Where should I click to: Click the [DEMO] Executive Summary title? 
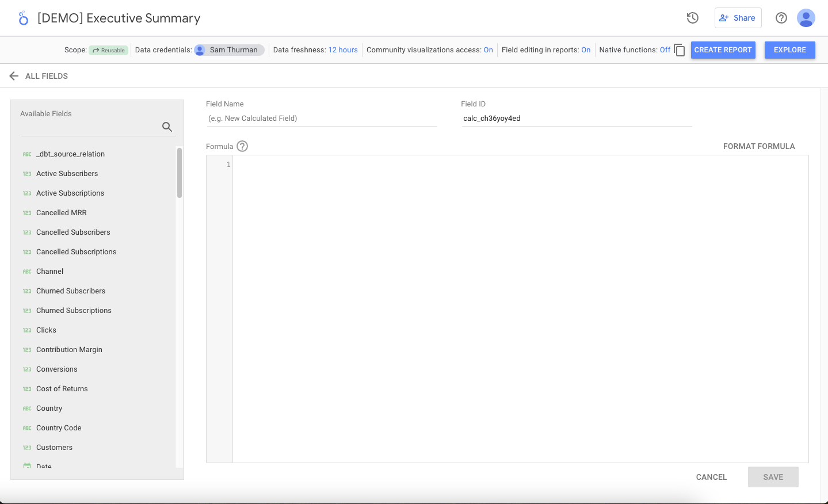tap(119, 18)
